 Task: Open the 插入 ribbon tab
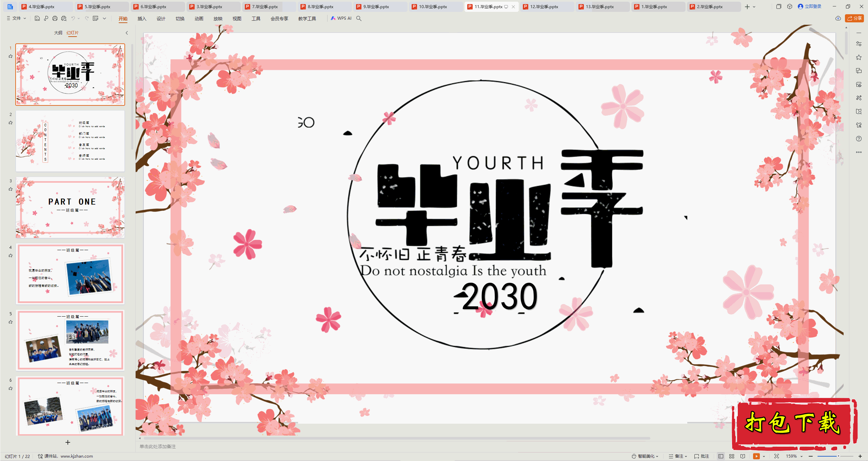[x=142, y=19]
